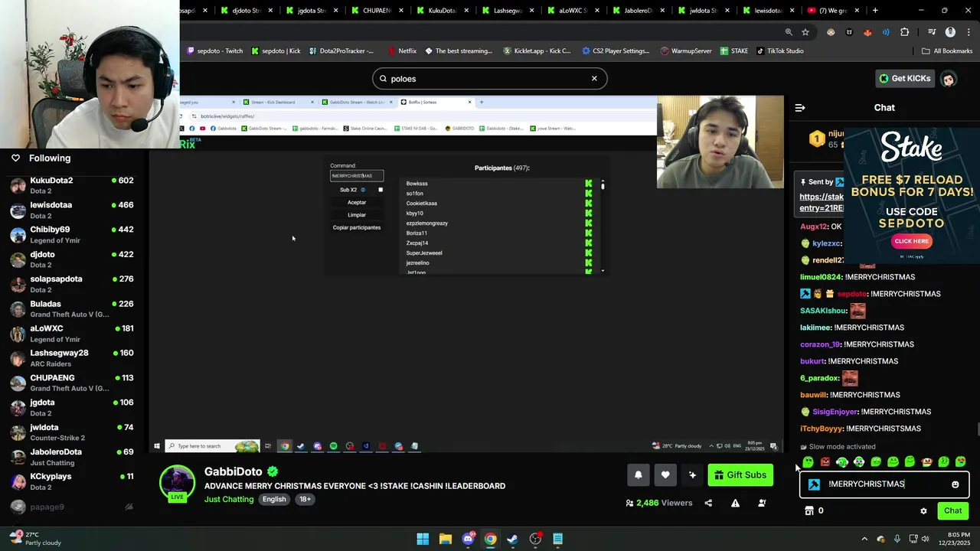Open KCkyplays channel in Following list
This screenshot has width=980, height=551.
tap(73, 481)
